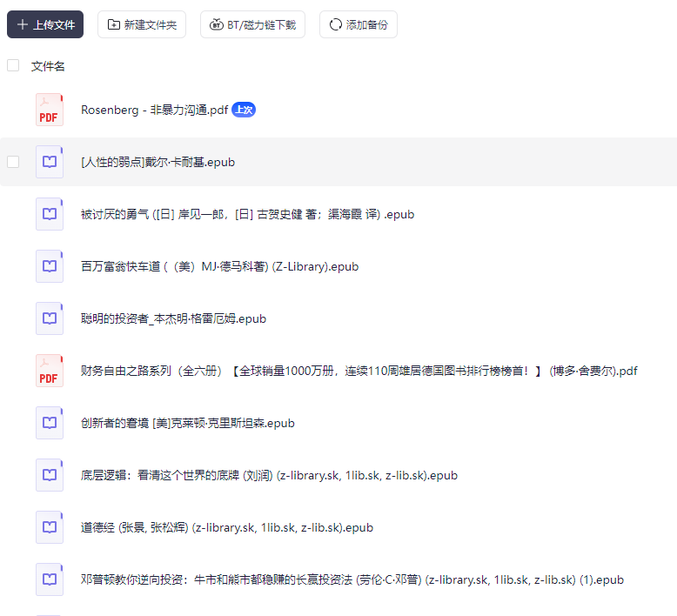Open 聪明的投资者_本杰明·格雷厄姆.epub
Screen dimensions: 677x616
point(173,319)
